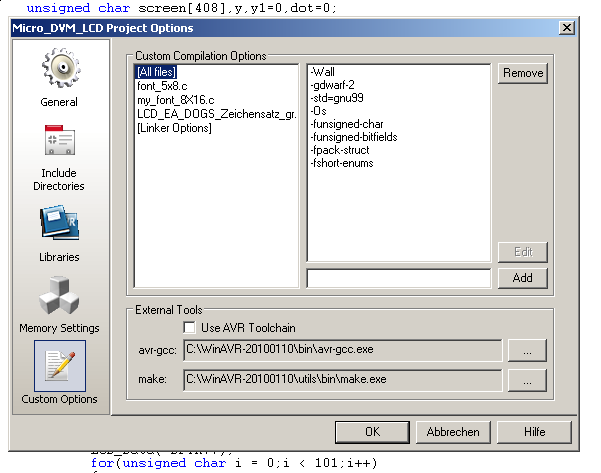Select [All files] in the file list

156,72
